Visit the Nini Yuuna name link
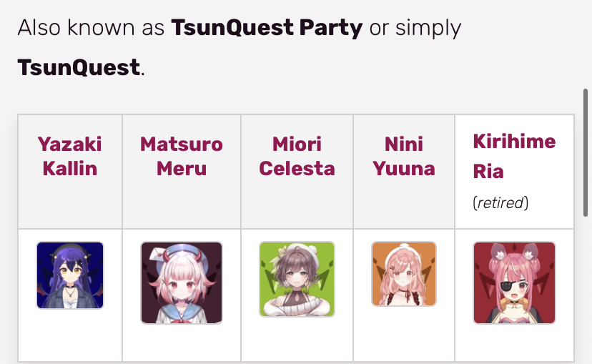The width and height of the screenshot is (592, 364). pyautogui.click(x=404, y=156)
